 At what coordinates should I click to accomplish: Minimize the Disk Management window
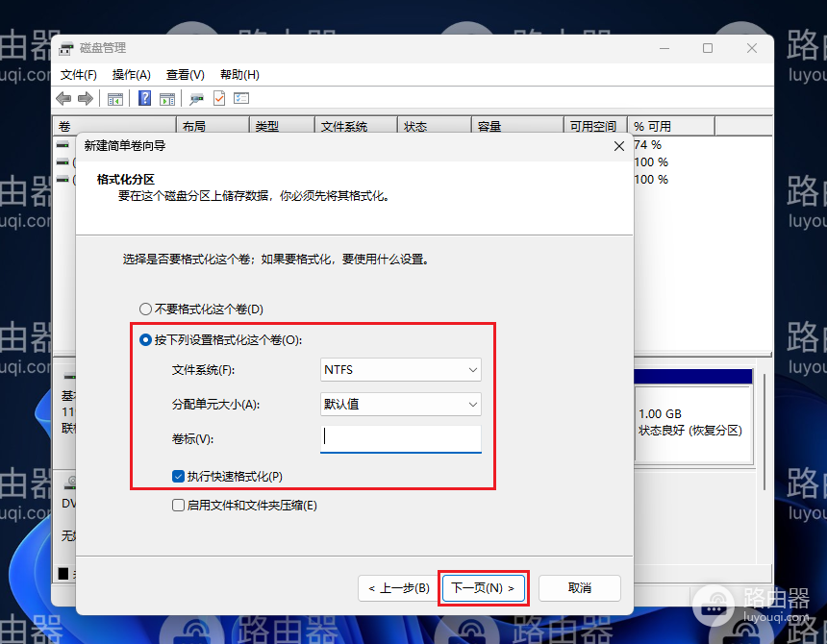click(664, 48)
